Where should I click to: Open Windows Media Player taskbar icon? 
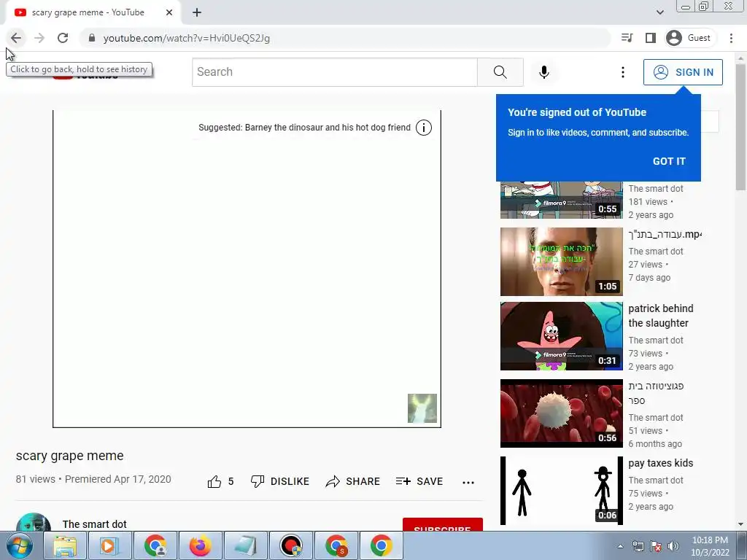[x=109, y=545]
